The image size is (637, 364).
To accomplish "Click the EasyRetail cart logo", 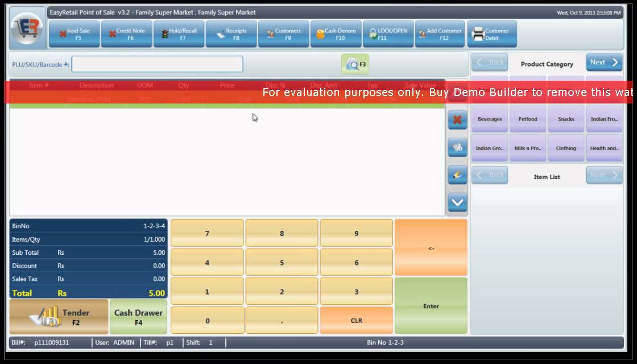I will (27, 28).
